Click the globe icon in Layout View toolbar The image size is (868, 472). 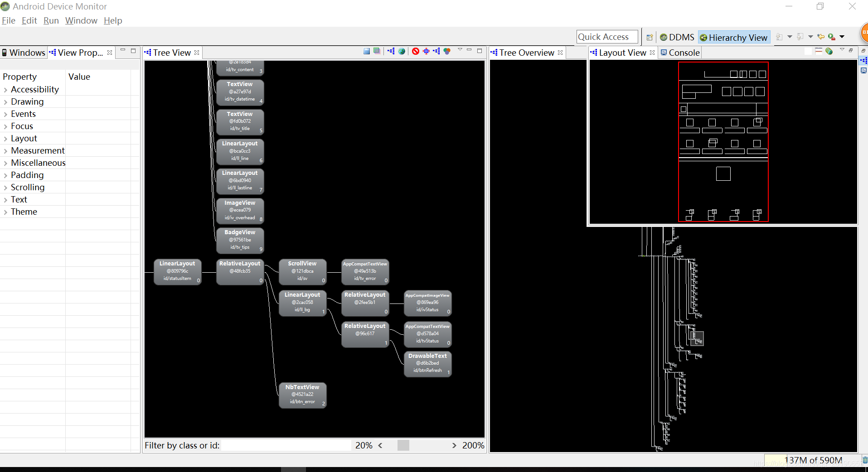(829, 51)
